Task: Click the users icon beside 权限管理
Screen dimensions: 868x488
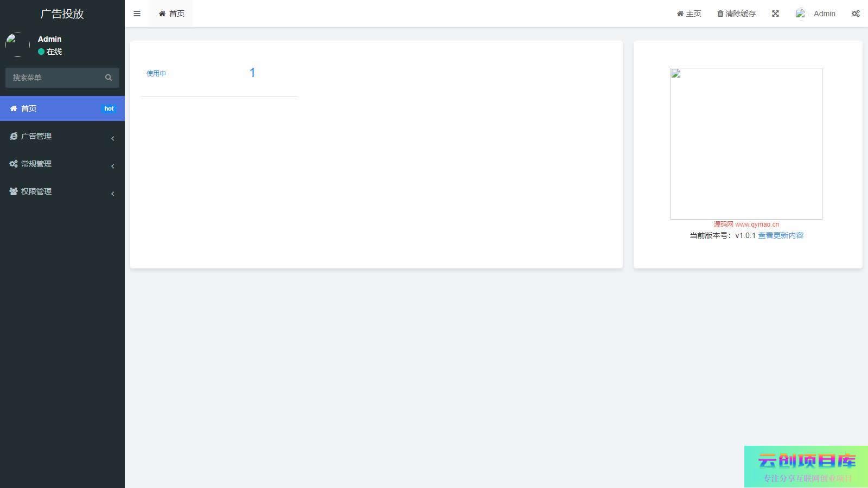Action: 14,191
